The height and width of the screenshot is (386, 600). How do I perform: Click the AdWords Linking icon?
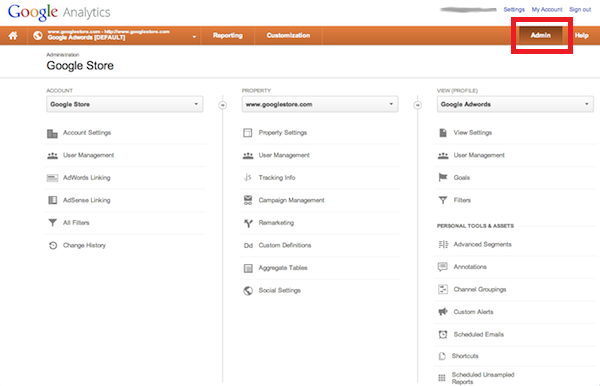[x=52, y=178]
